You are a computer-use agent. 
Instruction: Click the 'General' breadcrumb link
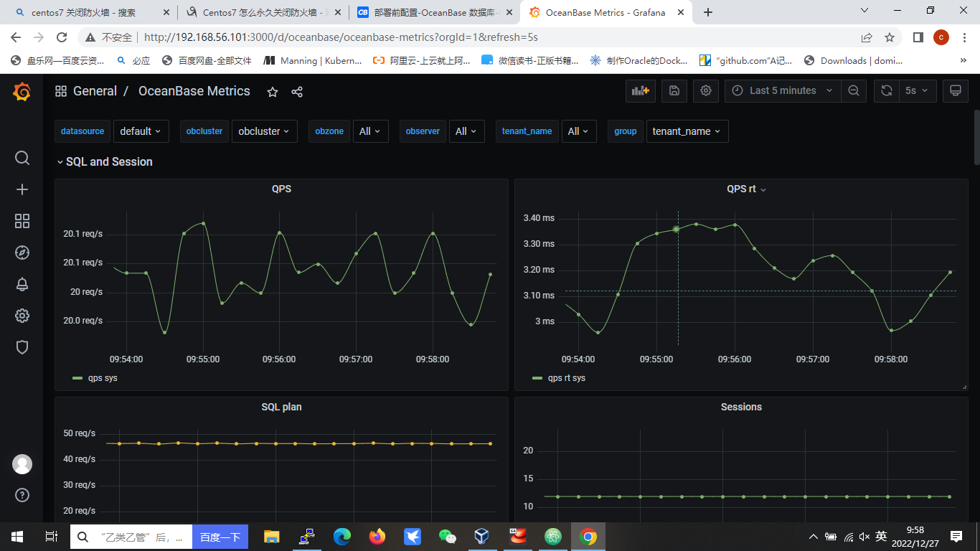point(95,91)
